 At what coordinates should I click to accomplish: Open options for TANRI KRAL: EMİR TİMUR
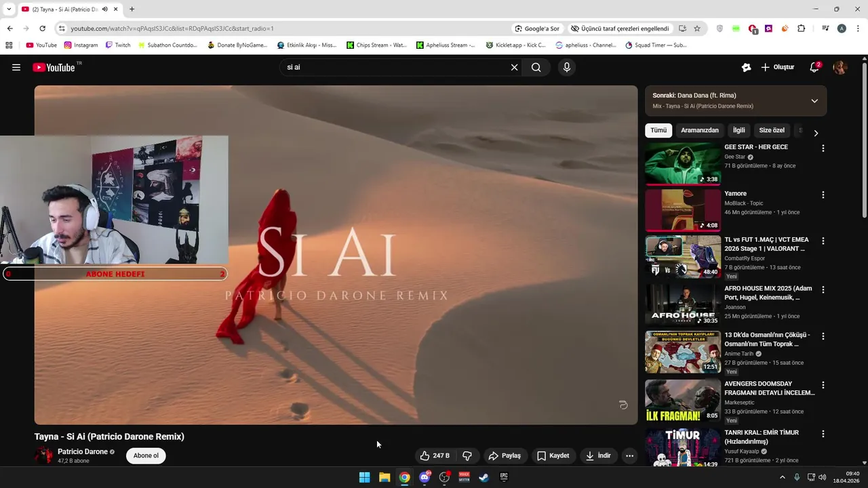(823, 434)
